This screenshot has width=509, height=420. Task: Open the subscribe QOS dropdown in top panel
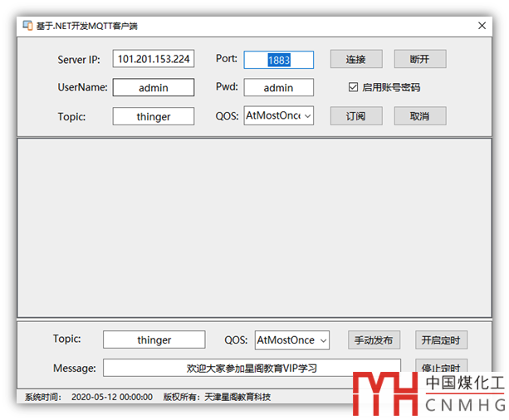[278, 115]
